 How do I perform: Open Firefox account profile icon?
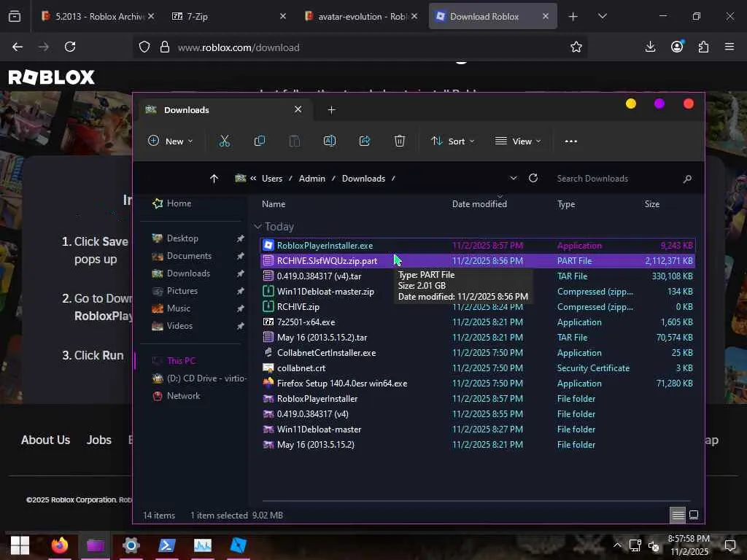pyautogui.click(x=677, y=46)
